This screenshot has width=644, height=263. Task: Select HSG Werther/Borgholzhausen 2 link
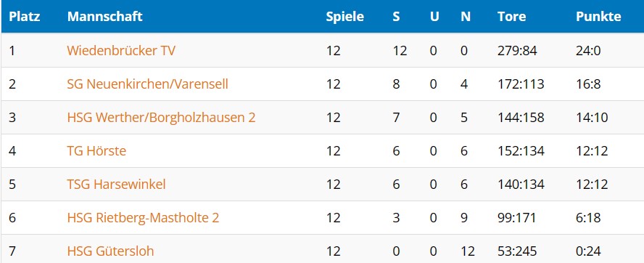[x=161, y=118]
